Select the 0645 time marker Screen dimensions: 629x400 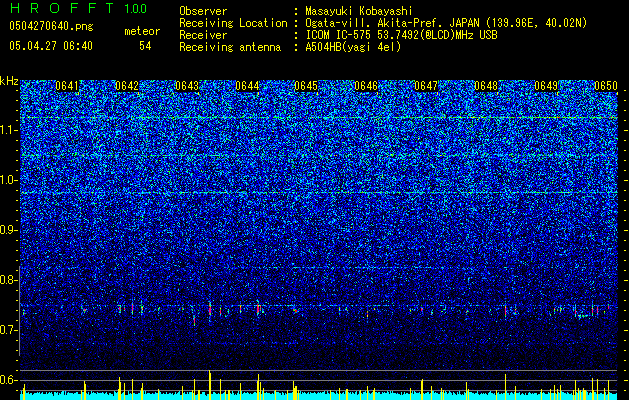tap(306, 86)
